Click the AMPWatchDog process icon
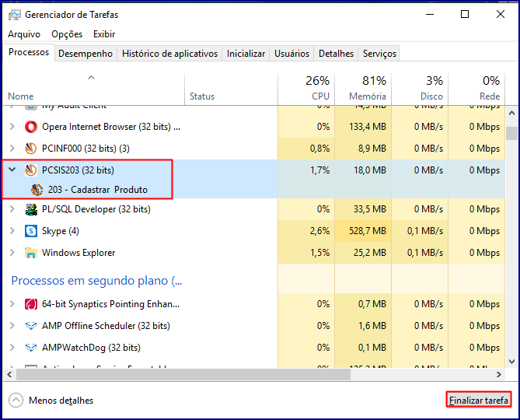 pos(31,348)
